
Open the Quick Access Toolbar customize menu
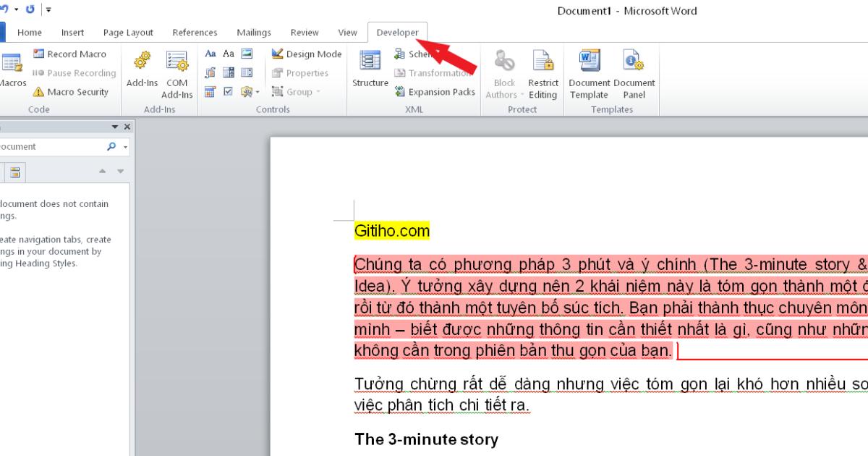click(x=47, y=9)
